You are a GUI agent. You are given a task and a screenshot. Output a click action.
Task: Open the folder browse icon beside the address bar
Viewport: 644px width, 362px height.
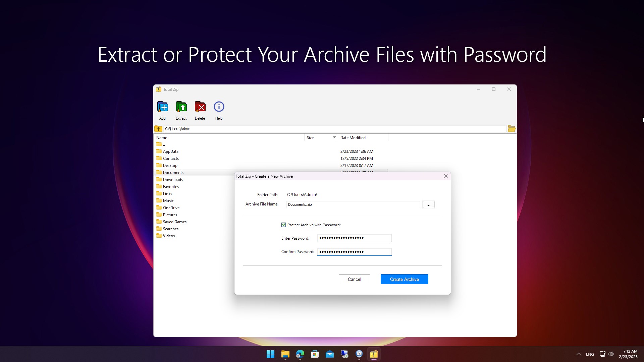point(511,128)
